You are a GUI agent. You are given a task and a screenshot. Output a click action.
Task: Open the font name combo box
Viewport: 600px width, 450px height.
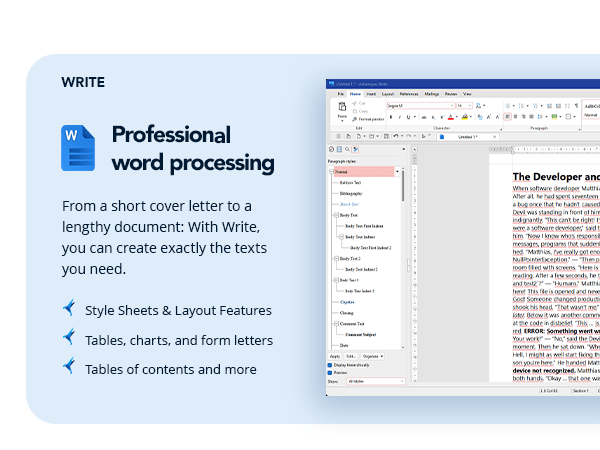[x=421, y=106]
